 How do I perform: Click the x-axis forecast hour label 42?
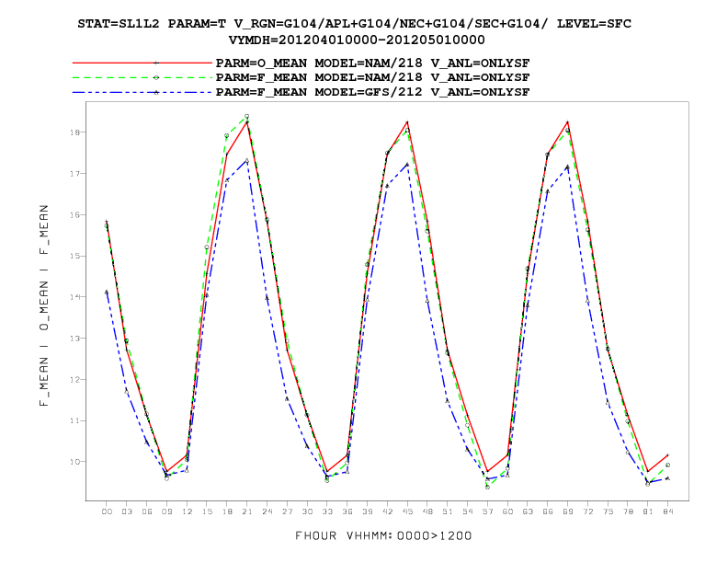tap(387, 511)
